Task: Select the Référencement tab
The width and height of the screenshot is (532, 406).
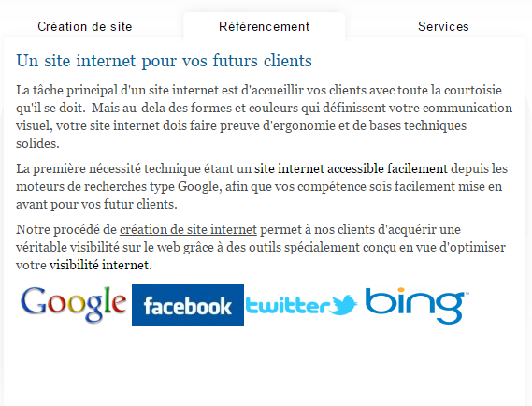Action: 265,26
